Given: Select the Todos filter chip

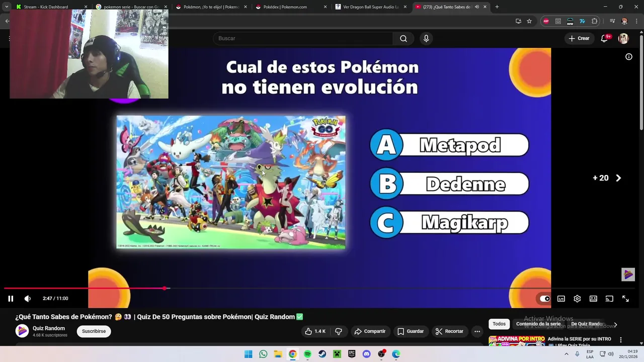Looking at the screenshot, I should [x=499, y=324].
